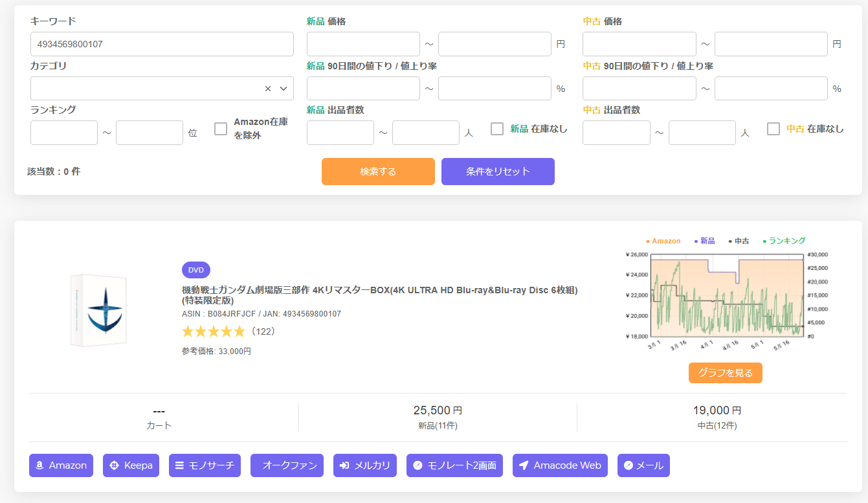868x503 pixels.
Task: Click 中古 出品者数 minimum field
Action: pyautogui.click(x=616, y=133)
